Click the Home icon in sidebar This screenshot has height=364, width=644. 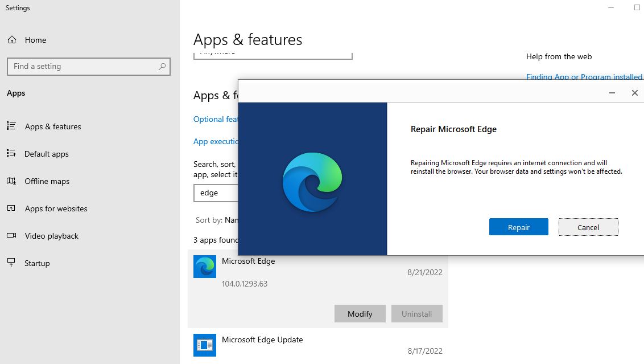[11, 40]
